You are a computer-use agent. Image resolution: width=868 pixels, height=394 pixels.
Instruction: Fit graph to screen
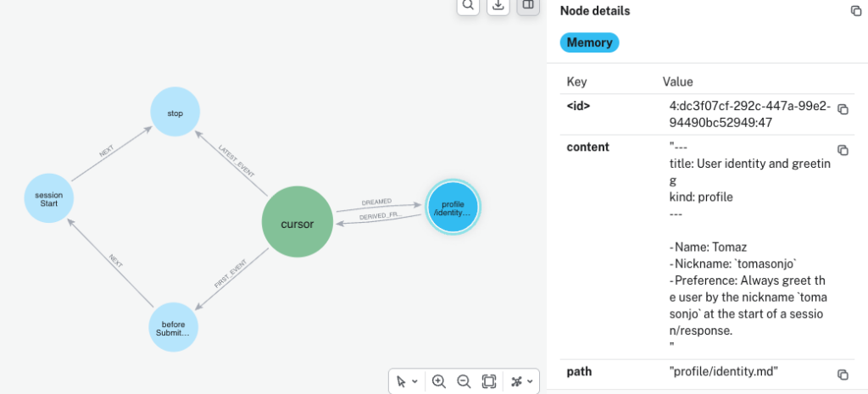(489, 381)
